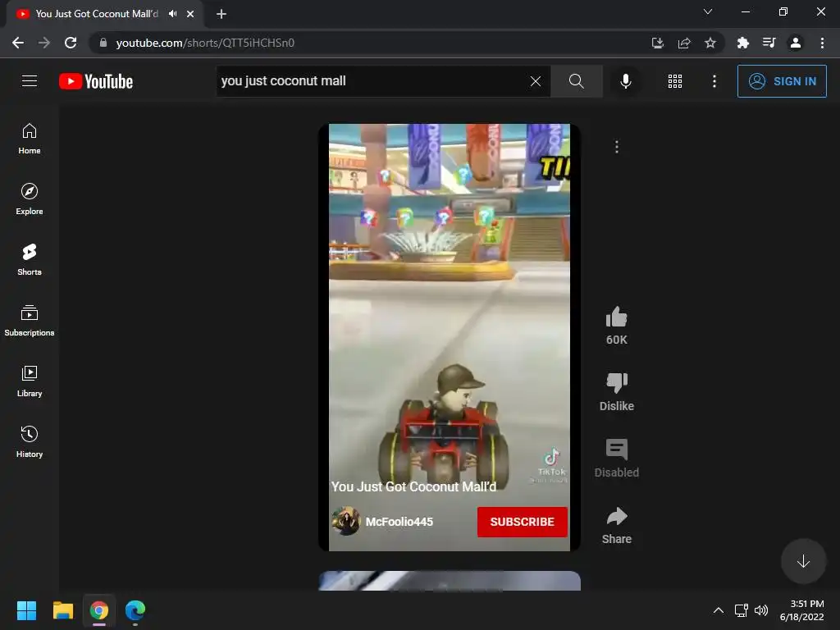Open Microsoft Edge from taskbar
Screen dimensions: 840x630
click(135, 610)
